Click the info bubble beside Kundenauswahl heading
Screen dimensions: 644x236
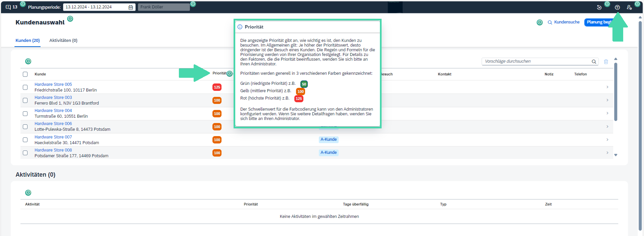(x=70, y=19)
